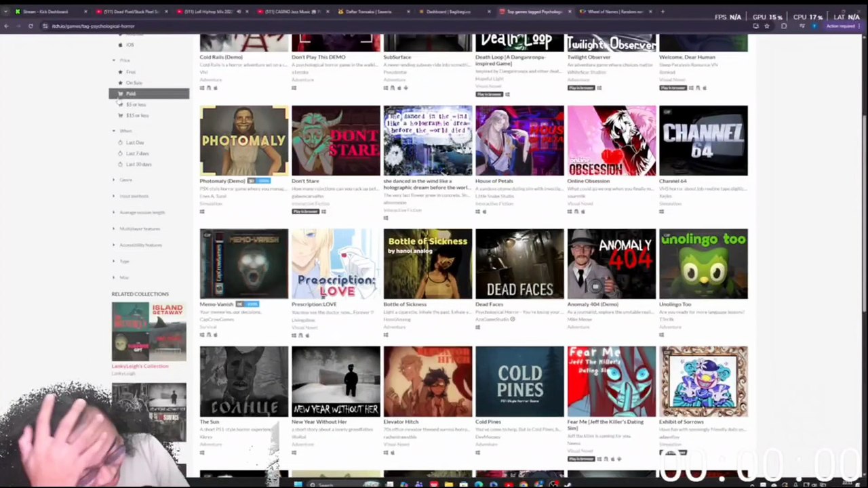Open the Bottle of Sickness thumbnail

point(428,264)
